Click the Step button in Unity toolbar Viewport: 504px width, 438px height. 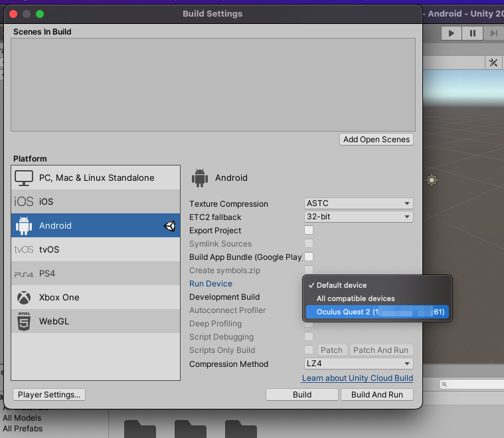pyautogui.click(x=493, y=33)
